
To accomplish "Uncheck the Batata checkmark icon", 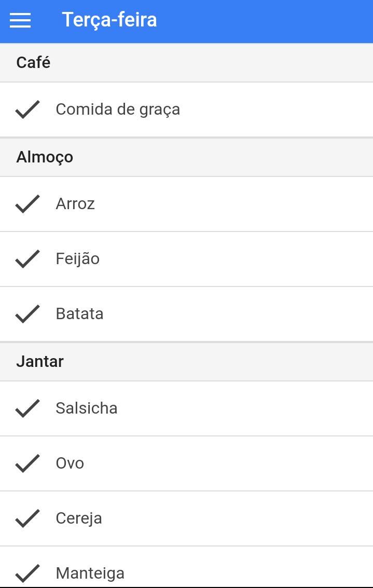I will point(27,314).
